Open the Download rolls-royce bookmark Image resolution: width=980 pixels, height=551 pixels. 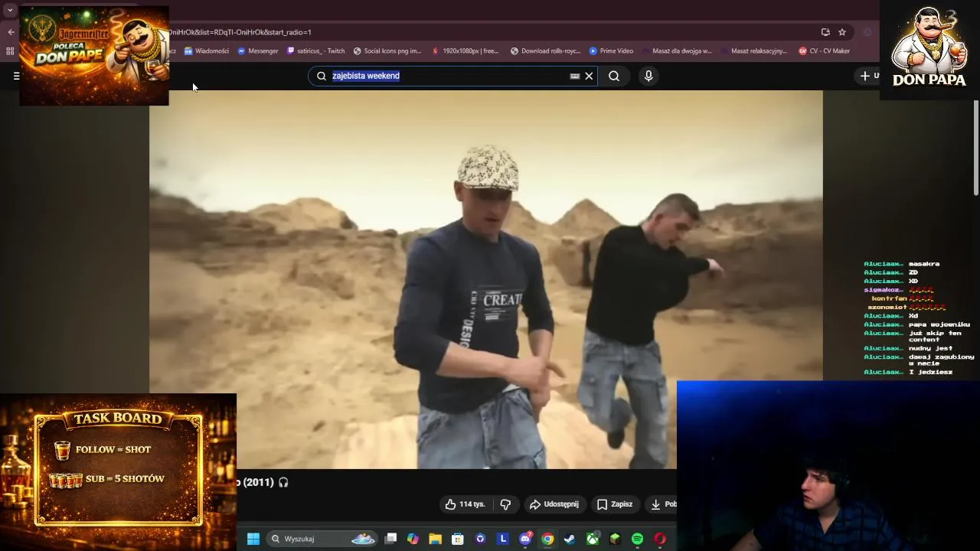[x=545, y=51]
